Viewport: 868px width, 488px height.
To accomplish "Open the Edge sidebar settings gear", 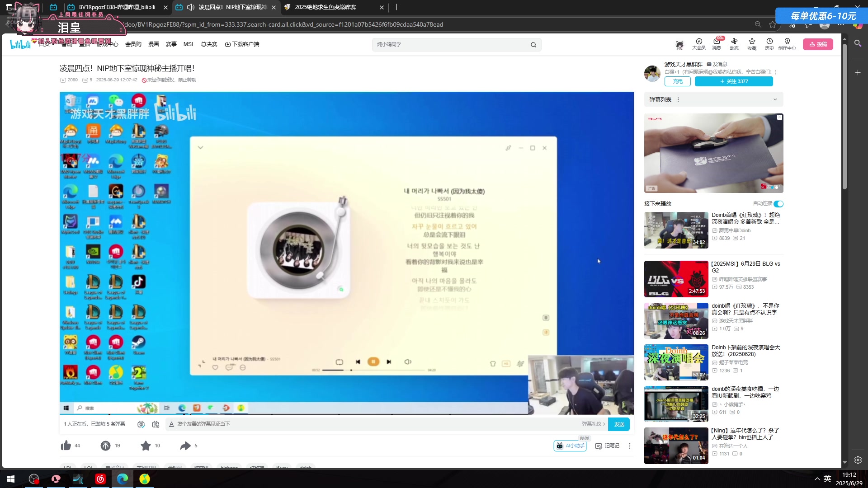I will pyautogui.click(x=858, y=460).
